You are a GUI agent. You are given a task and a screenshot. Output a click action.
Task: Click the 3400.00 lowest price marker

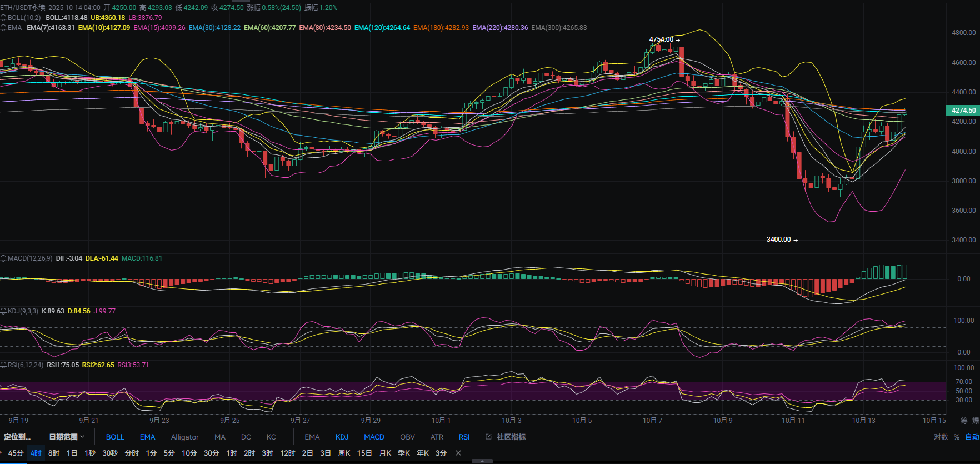pos(778,240)
